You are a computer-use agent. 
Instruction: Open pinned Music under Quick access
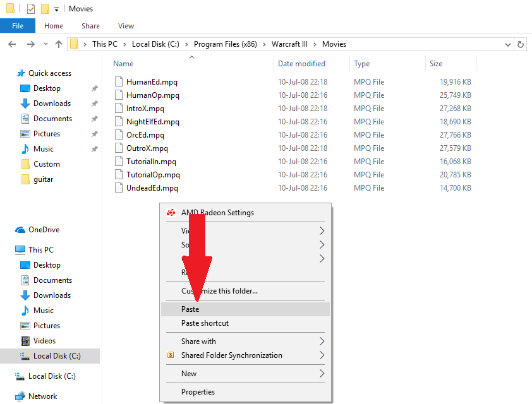point(44,149)
